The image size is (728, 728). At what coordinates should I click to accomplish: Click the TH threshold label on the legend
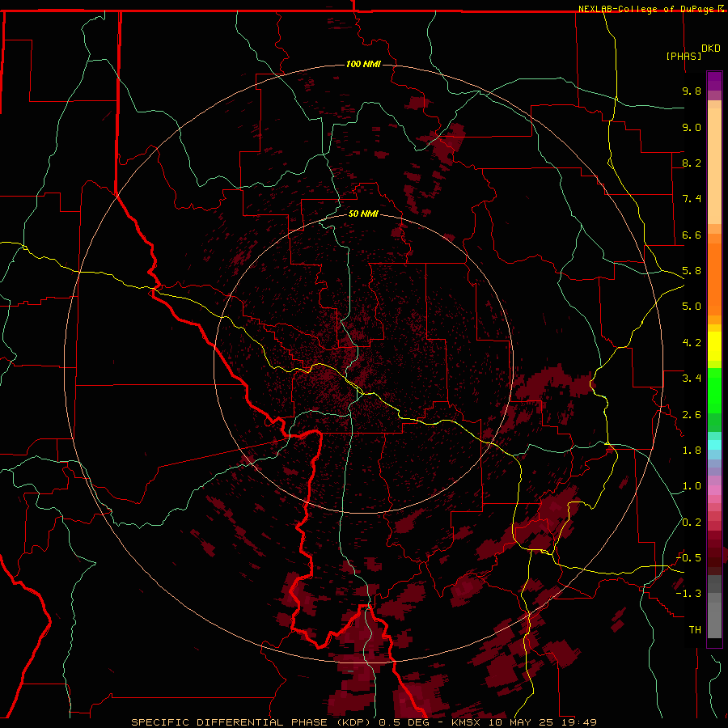pyautogui.click(x=695, y=630)
